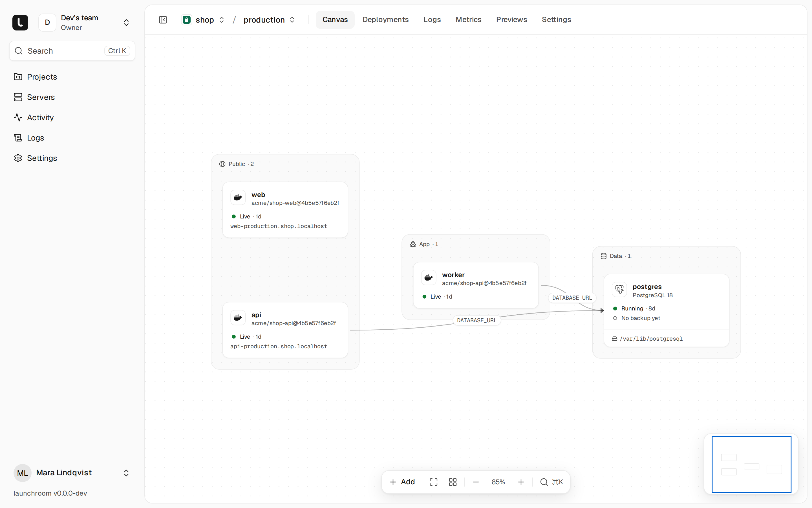Switch to the Deployments tab

(385, 20)
